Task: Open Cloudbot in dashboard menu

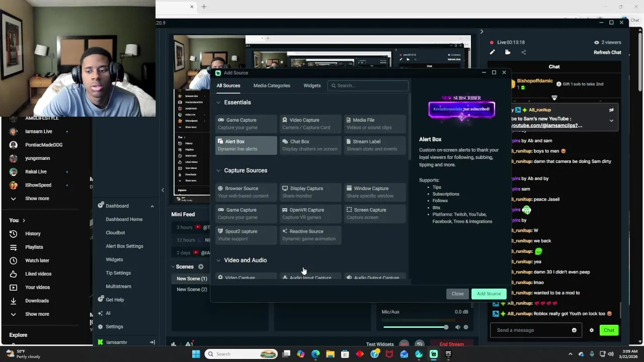Action: pos(115,233)
